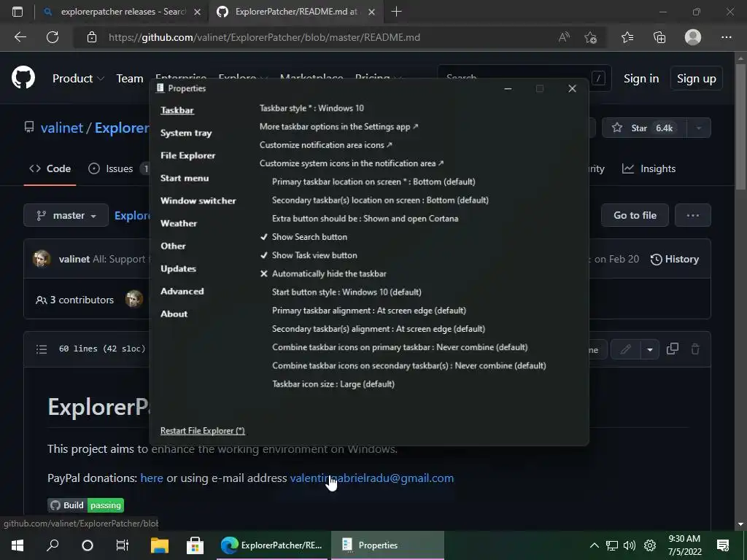The image size is (747, 560).
Task: Add page to favorites star icon
Action: click(591, 37)
